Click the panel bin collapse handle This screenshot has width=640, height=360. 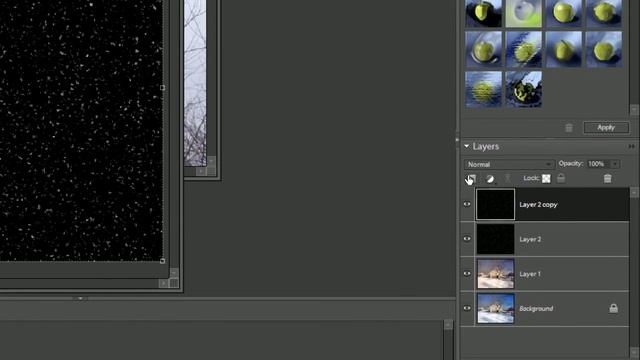click(x=457, y=140)
